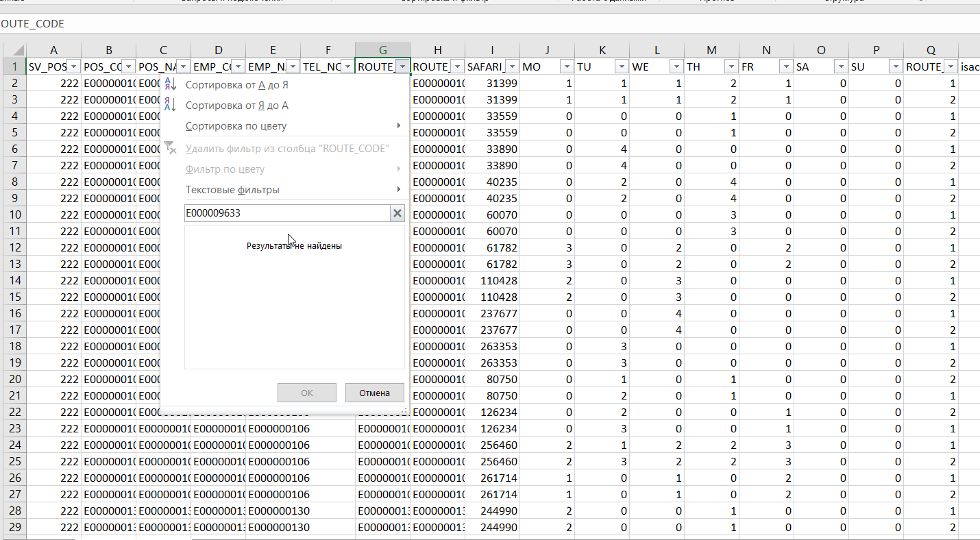Open the FR column filter dropdown
The height and width of the screenshot is (540, 980).
pyautogui.click(x=786, y=66)
